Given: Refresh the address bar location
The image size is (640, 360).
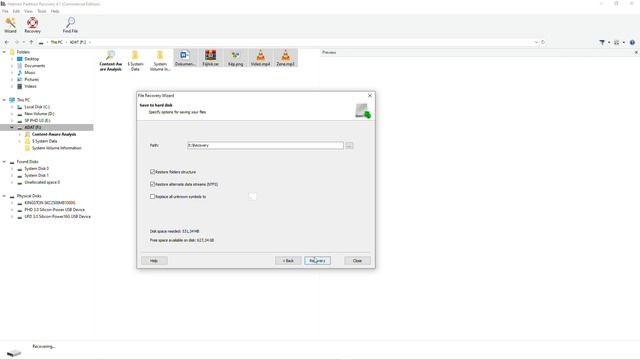Looking at the screenshot, I should pos(543,42).
